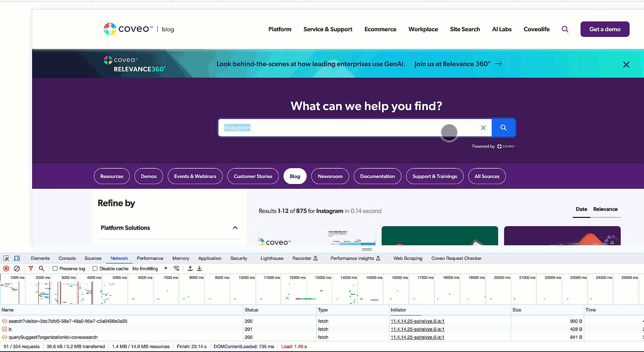644x352 pixels.
Task: Open the Coveo site search magnifier
Action: coord(565,29)
